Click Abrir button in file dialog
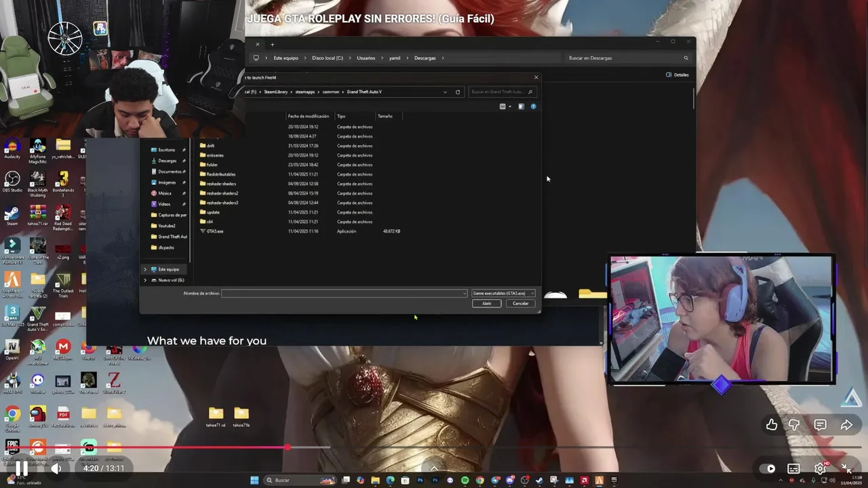Viewport: 868px width, 488px height. (x=486, y=303)
